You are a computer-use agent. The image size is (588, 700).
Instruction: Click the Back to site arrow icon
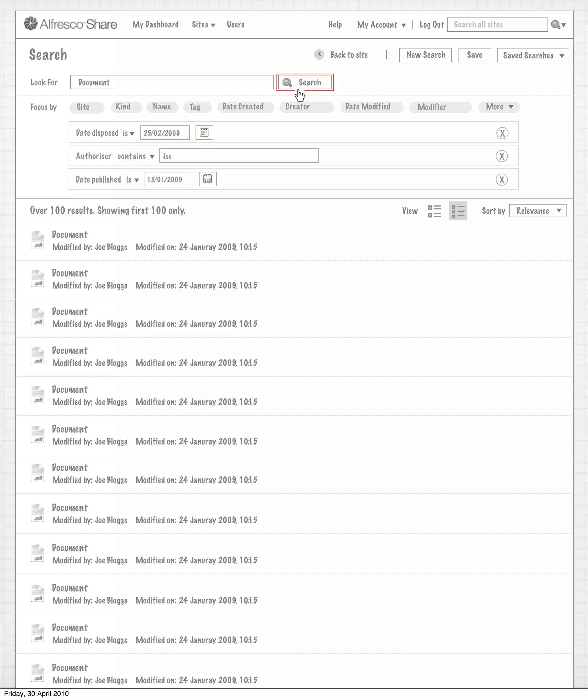(319, 54)
